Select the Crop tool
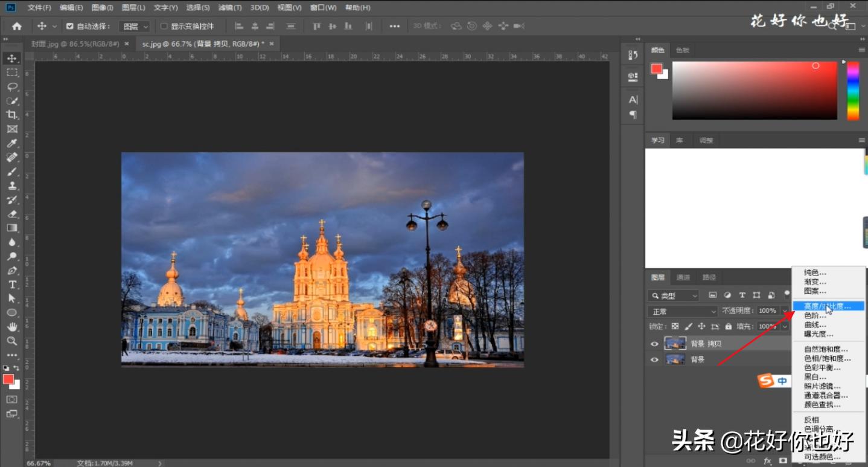 11,115
